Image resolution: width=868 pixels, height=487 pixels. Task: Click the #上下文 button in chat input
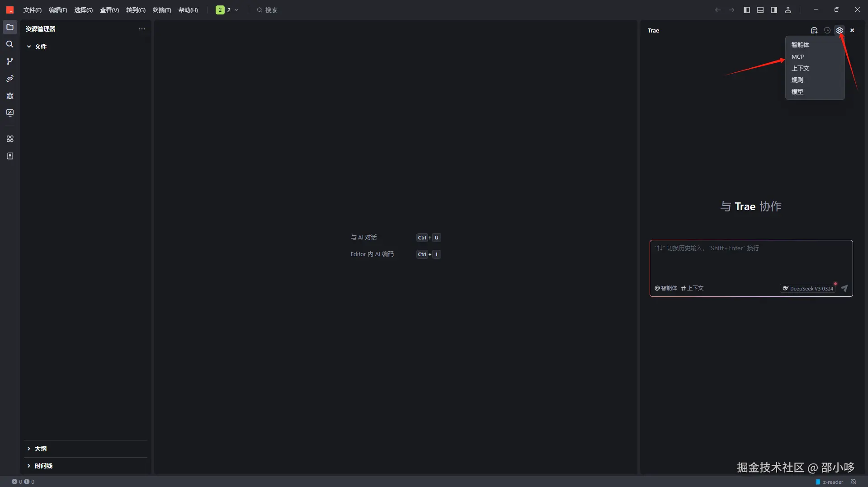[693, 288]
